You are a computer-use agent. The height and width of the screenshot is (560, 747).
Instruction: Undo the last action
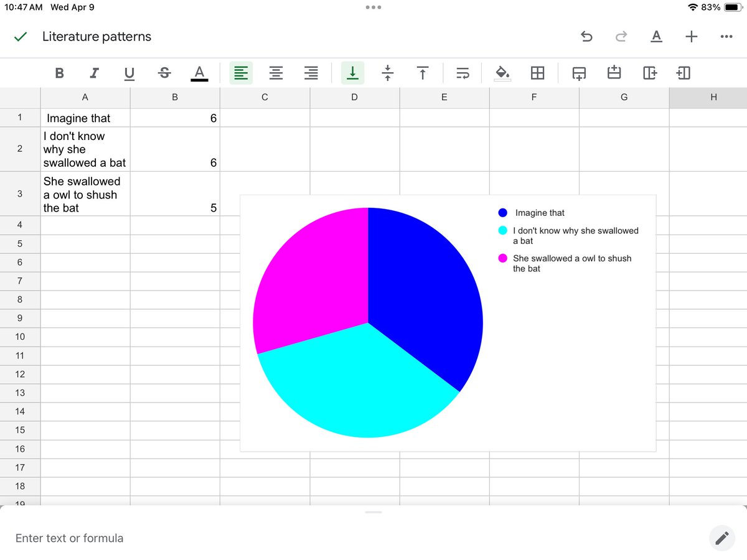point(586,37)
